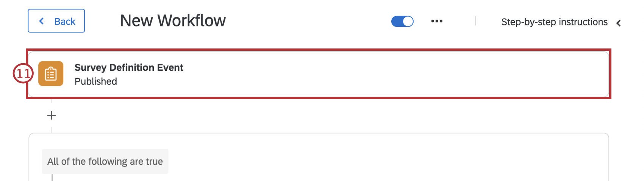The width and height of the screenshot is (644, 181).
Task: Click the conditions panel below the trigger
Action: [319, 157]
